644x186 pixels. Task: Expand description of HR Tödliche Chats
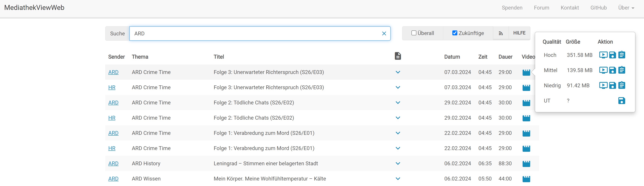(x=398, y=118)
